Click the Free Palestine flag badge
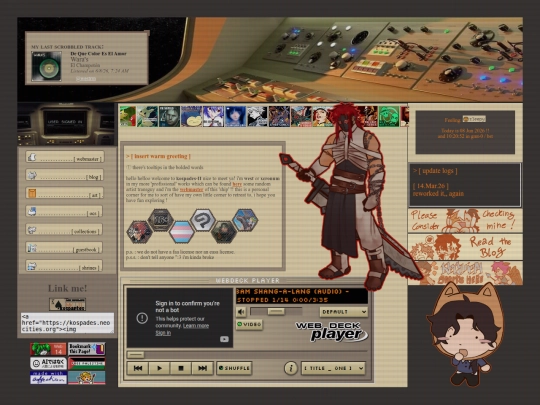 coord(86,363)
